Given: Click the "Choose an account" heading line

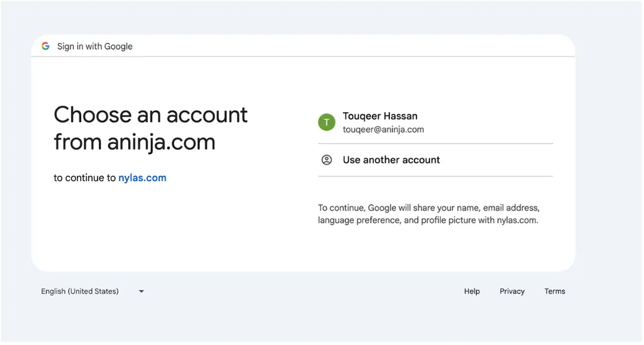Looking at the screenshot, I should tap(150, 114).
